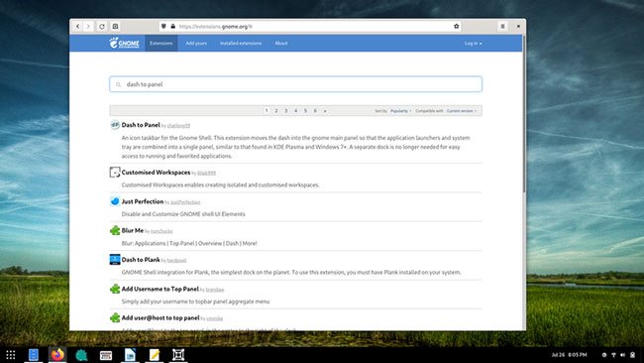644x363 pixels.
Task: Close the browser window
Action: [x=518, y=27]
